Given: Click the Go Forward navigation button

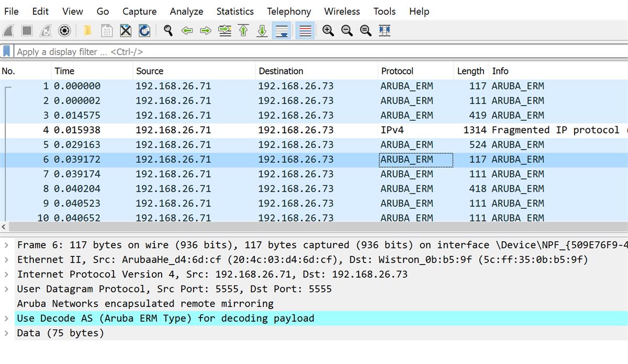Looking at the screenshot, I should (x=205, y=30).
